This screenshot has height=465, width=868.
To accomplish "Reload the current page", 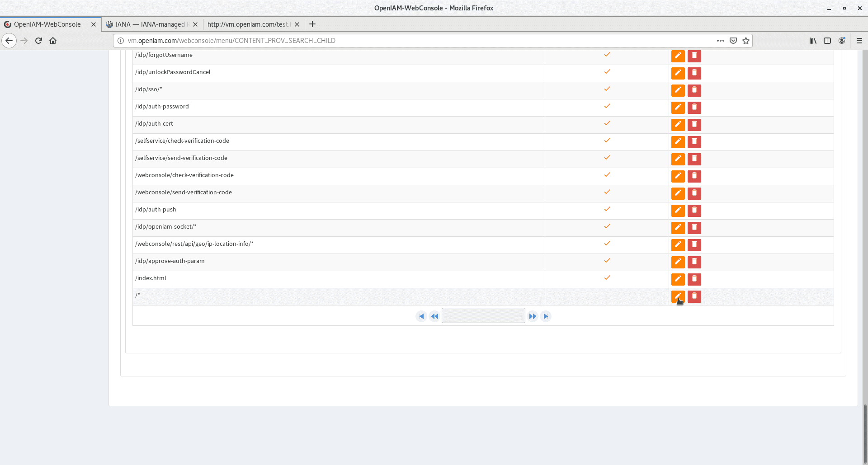I will pos(38,41).
